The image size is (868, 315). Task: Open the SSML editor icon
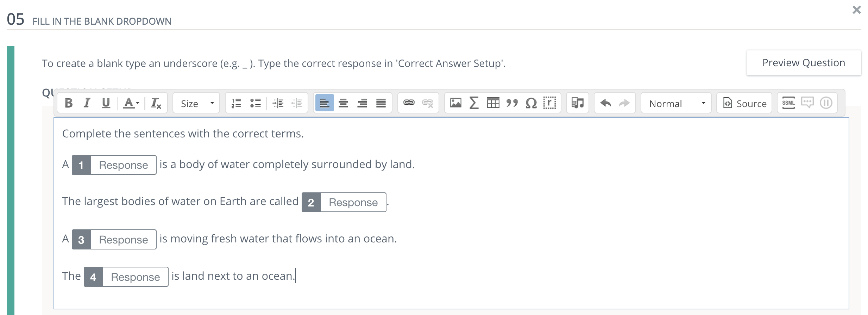pyautogui.click(x=788, y=103)
